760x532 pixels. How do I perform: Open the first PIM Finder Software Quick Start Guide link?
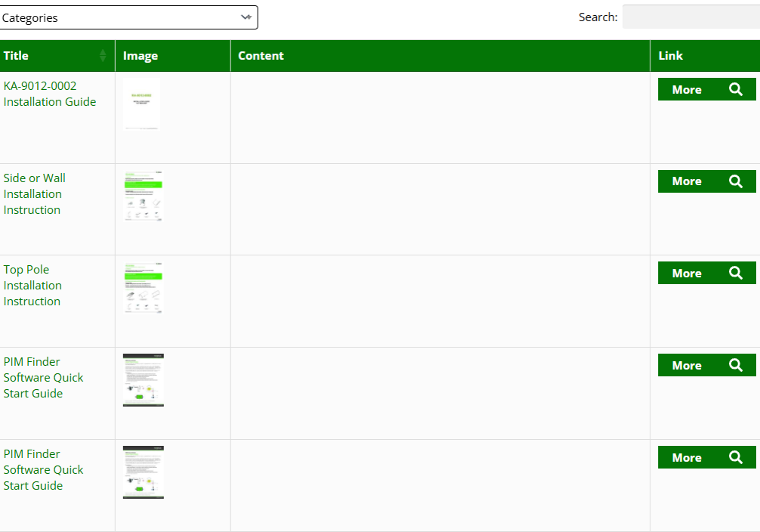click(x=43, y=378)
